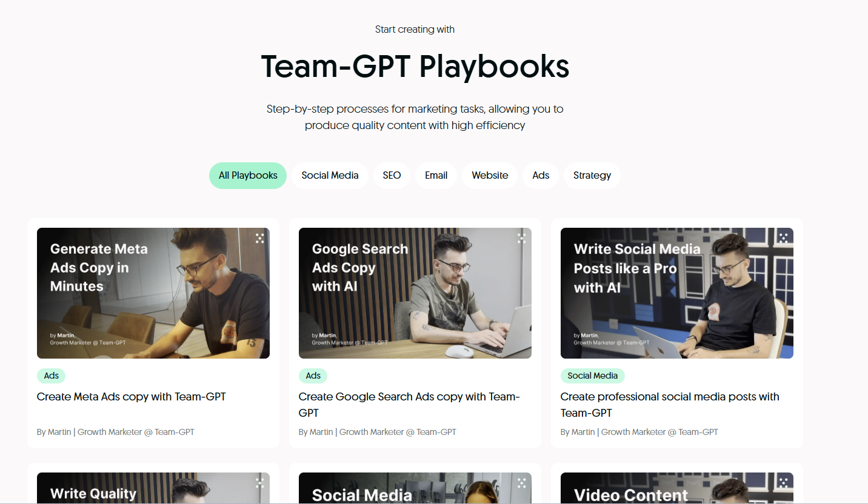
Task: Click the dots logo icon on the Google Search Ads thumbnail
Action: (x=522, y=238)
